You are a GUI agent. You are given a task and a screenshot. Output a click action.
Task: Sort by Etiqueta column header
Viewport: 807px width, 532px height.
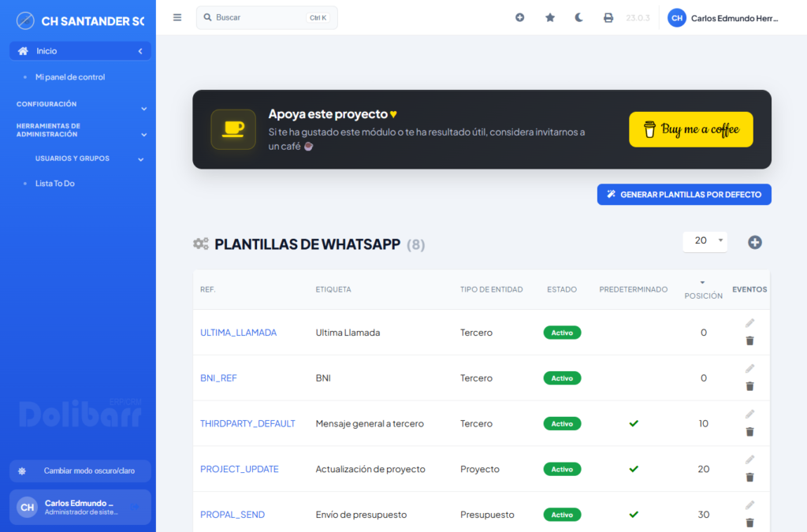(x=333, y=290)
